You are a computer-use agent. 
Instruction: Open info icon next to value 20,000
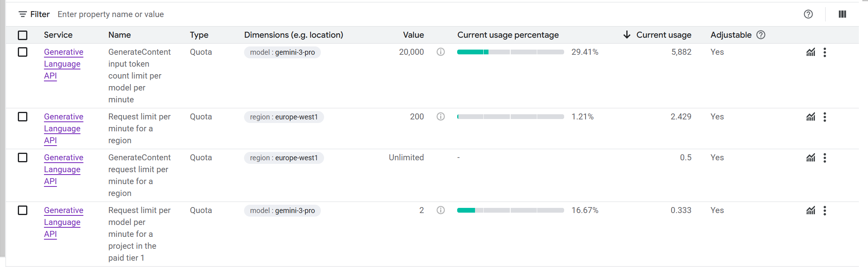[x=441, y=52]
